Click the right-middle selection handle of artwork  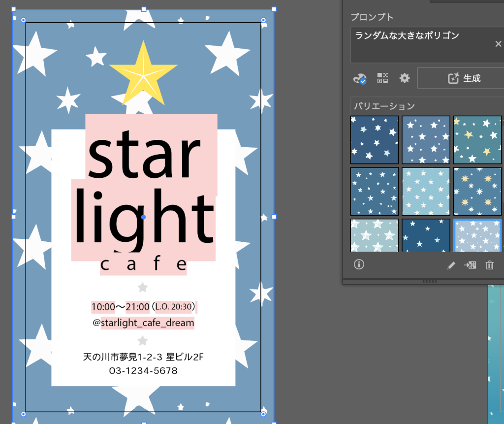tap(274, 217)
